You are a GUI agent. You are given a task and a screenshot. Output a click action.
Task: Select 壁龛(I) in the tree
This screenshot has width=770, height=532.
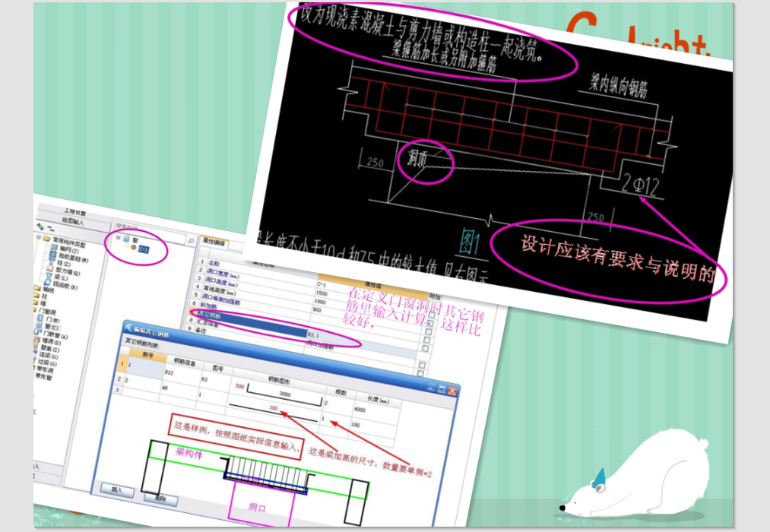[50, 348]
